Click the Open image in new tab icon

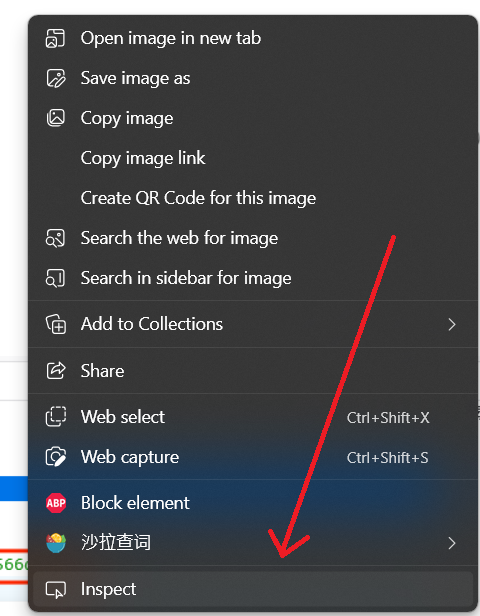55,38
